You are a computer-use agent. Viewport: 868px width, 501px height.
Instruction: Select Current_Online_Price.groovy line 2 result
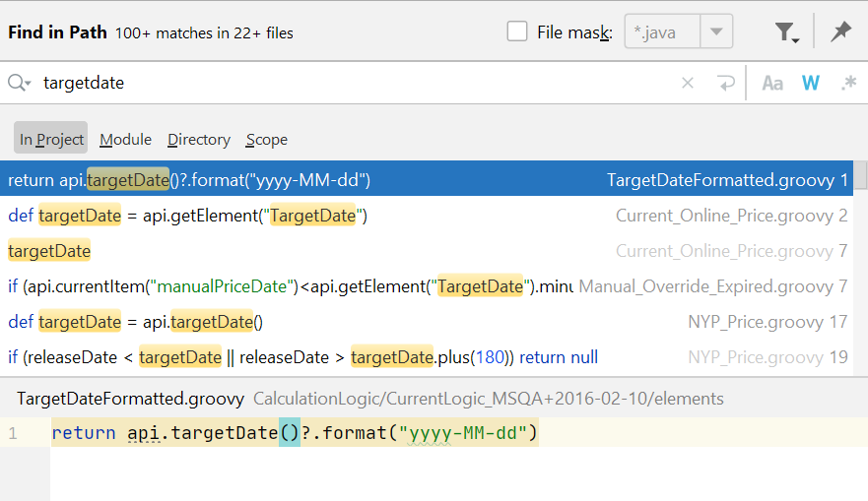pos(424,216)
